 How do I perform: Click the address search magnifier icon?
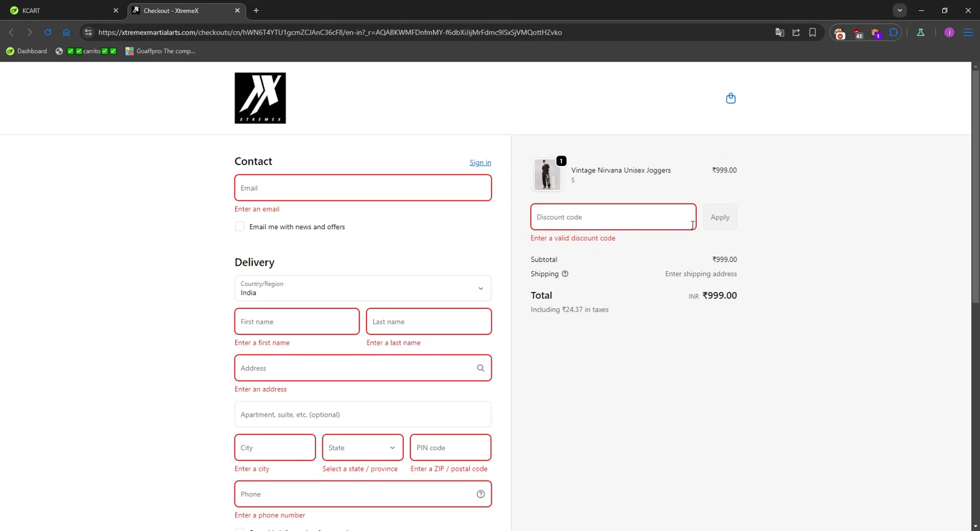481,368
